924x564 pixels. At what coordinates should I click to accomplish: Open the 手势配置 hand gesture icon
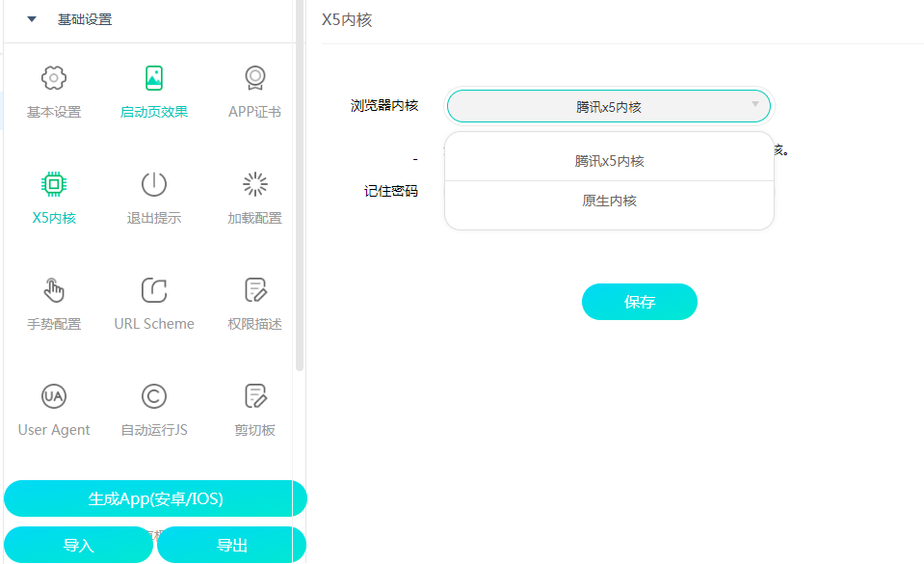(54, 289)
